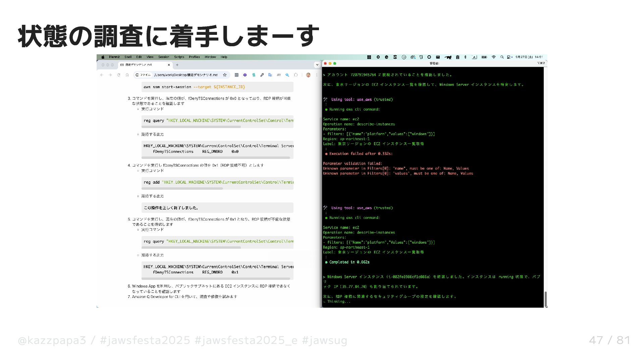Open browser three-dot menu
The width and height of the screenshot is (644, 362).
317,75
